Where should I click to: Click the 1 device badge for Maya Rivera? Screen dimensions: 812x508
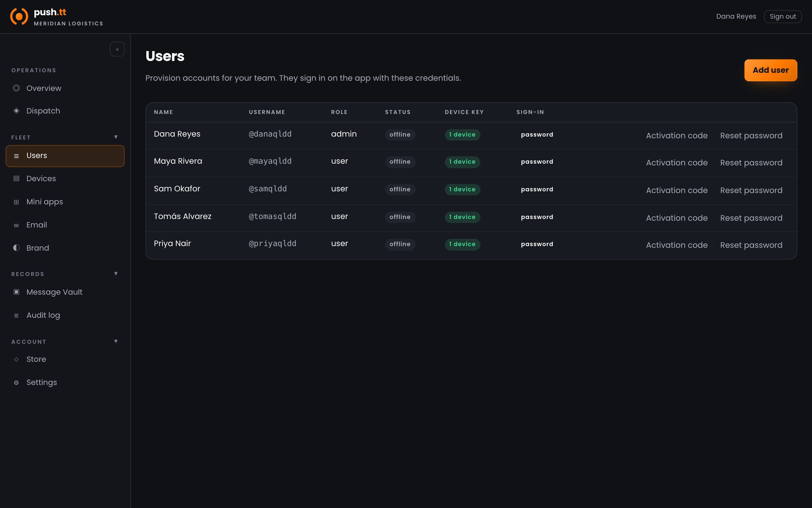[462, 162]
